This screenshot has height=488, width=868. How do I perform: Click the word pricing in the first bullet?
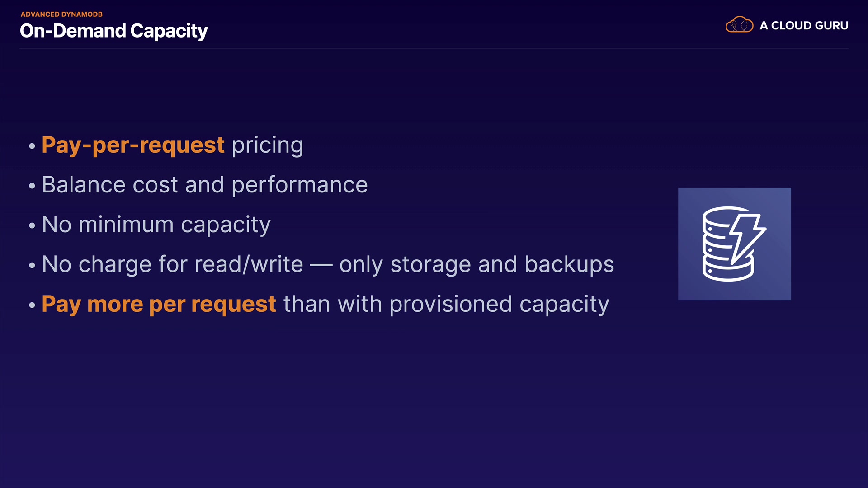coord(267,145)
